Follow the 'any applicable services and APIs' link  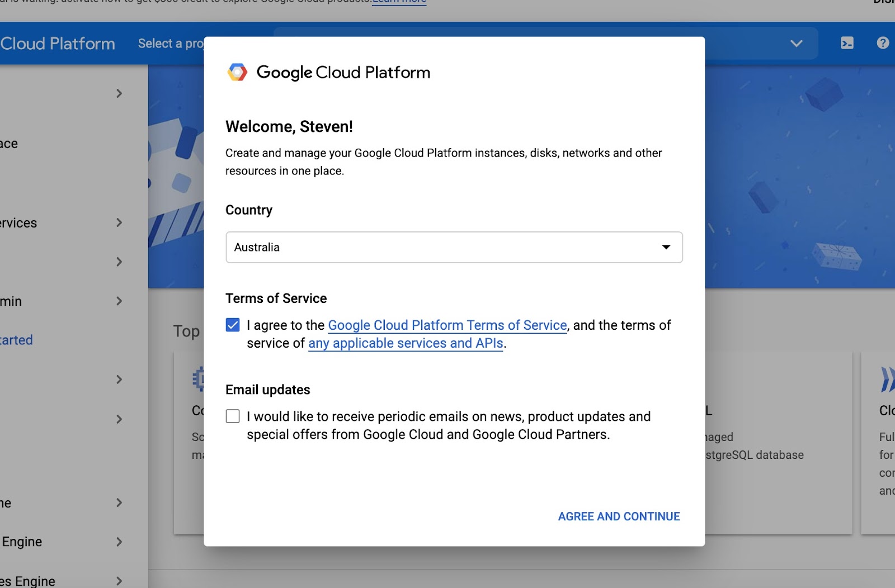(406, 343)
